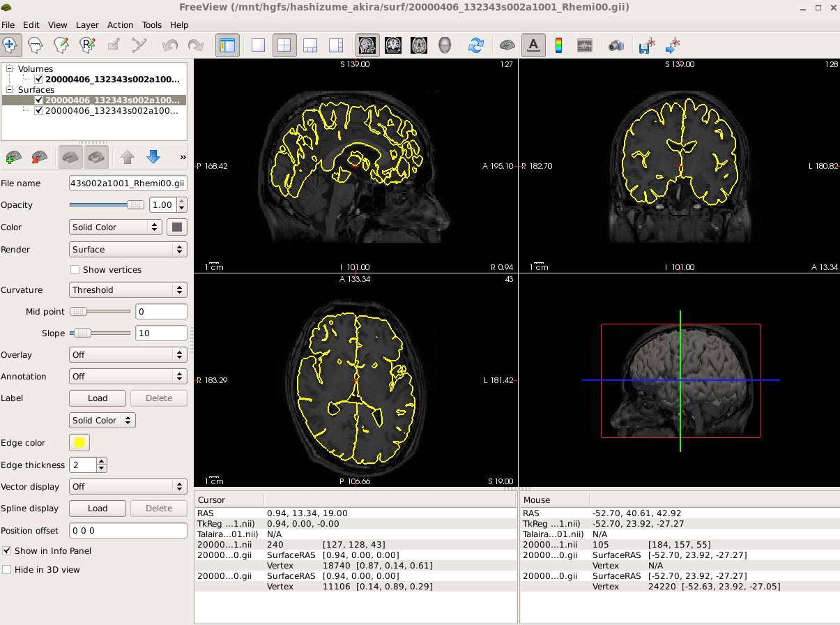Click the Navigate tool icon

point(10,45)
